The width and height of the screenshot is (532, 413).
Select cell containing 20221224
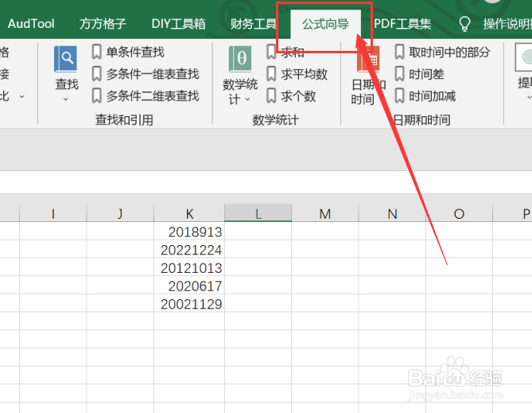point(189,250)
